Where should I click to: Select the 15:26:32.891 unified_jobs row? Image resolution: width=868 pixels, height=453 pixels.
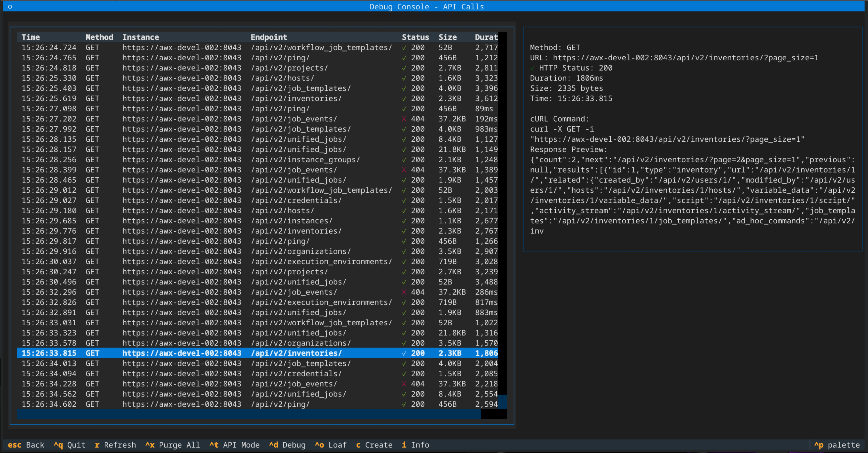pyautogui.click(x=257, y=312)
